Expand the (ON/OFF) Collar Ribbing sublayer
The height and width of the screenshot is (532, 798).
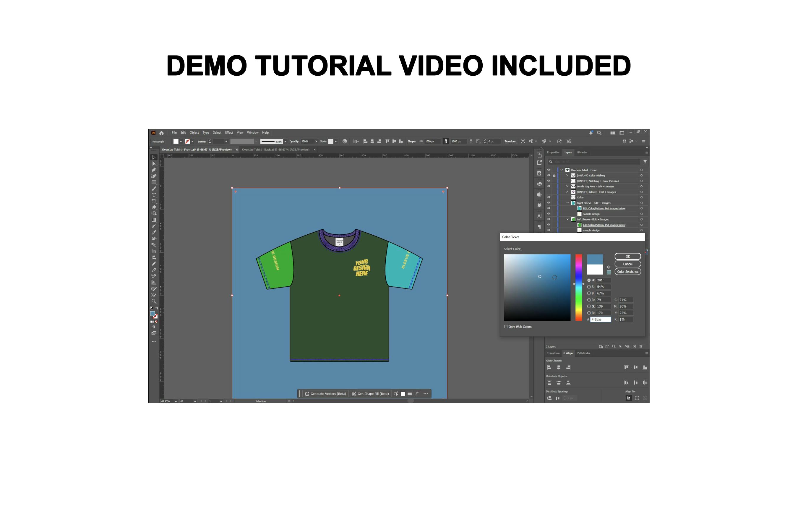(x=567, y=175)
